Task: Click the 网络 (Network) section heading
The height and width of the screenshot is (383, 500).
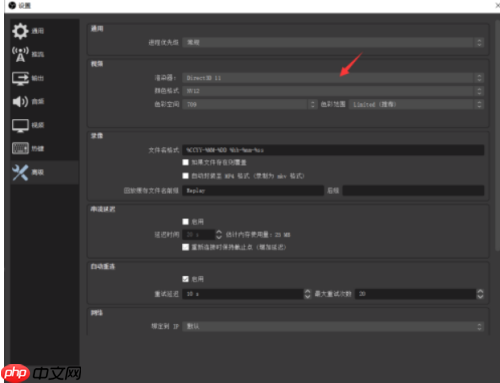Action: point(97,313)
